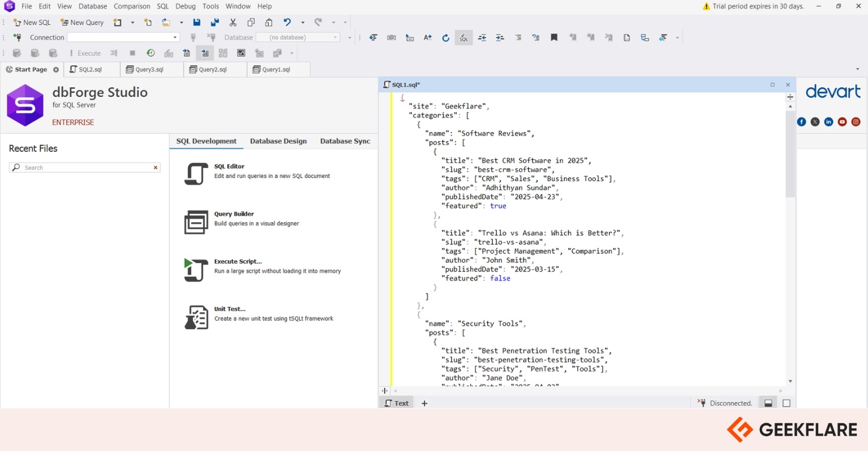This screenshot has width=868, height=451.
Task: Click the YouTube icon under devart
Action: pos(843,122)
